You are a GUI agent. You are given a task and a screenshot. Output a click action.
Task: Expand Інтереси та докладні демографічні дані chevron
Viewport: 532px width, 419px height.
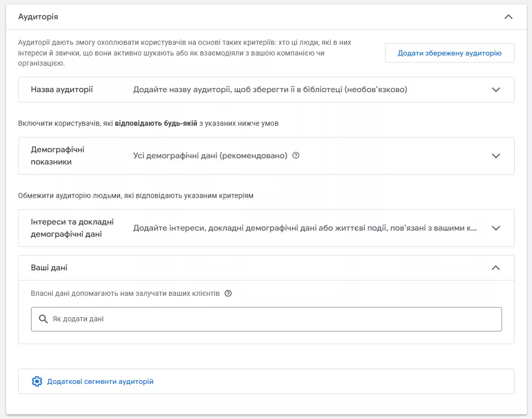click(496, 228)
